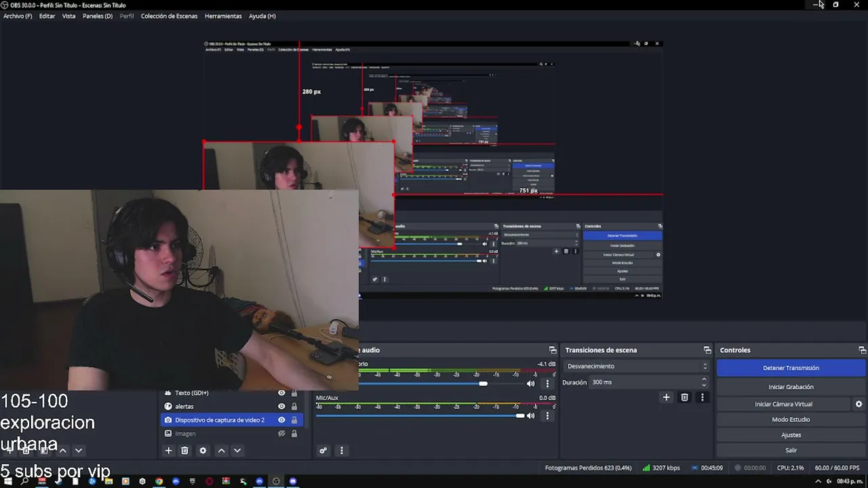The width and height of the screenshot is (868, 488).
Task: Open the Vista menu
Action: click(x=68, y=16)
